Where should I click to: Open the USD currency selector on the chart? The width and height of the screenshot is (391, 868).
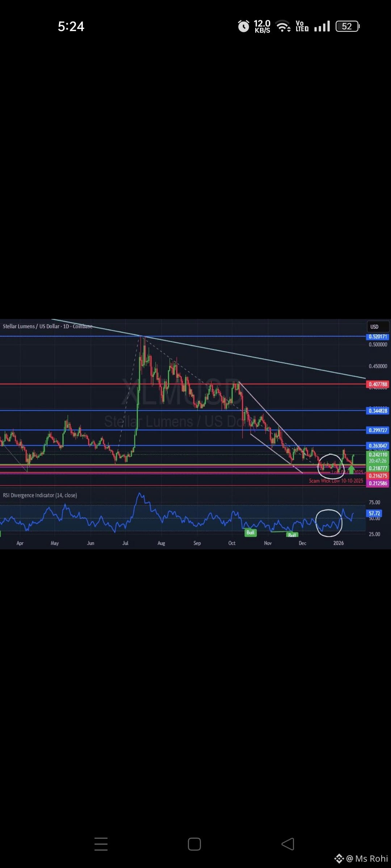378,327
